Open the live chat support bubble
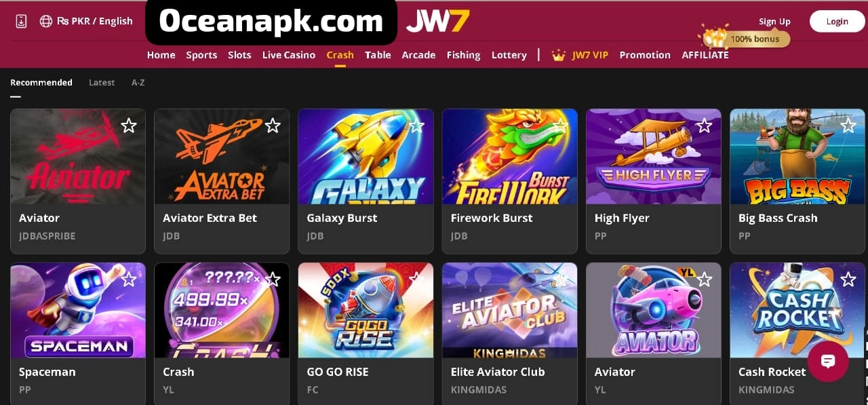The width and height of the screenshot is (868, 405). (x=828, y=361)
